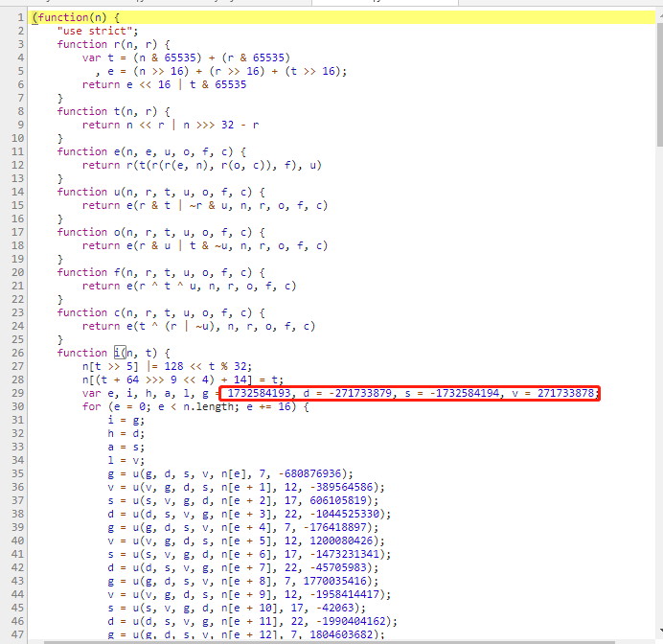Click the line containing 606105819
This screenshot has height=644, width=663.
[x=242, y=500]
